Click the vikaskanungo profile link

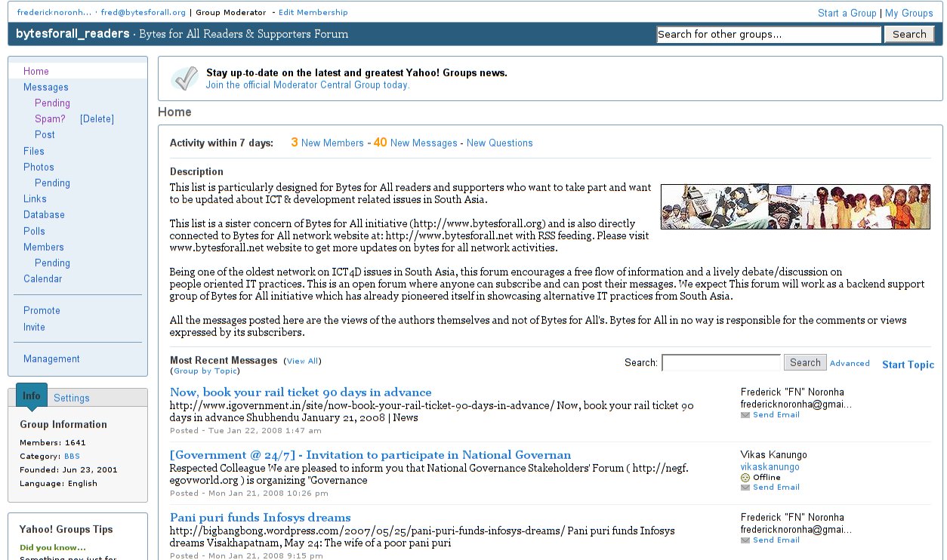click(770, 467)
